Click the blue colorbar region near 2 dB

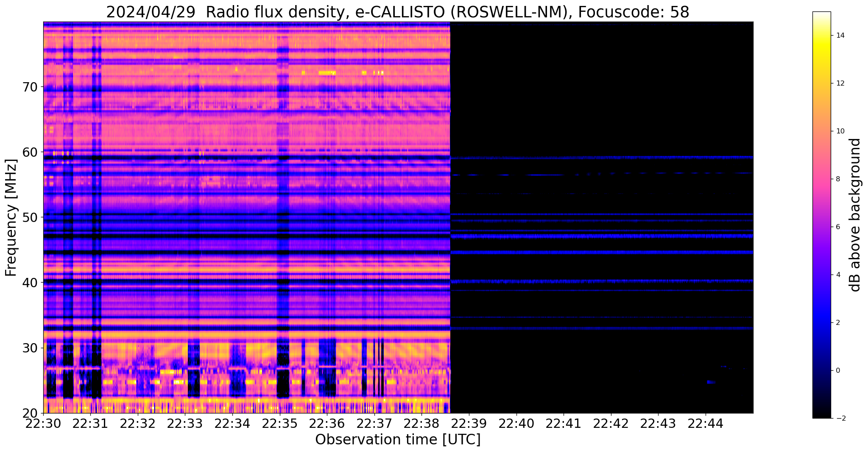821,323
